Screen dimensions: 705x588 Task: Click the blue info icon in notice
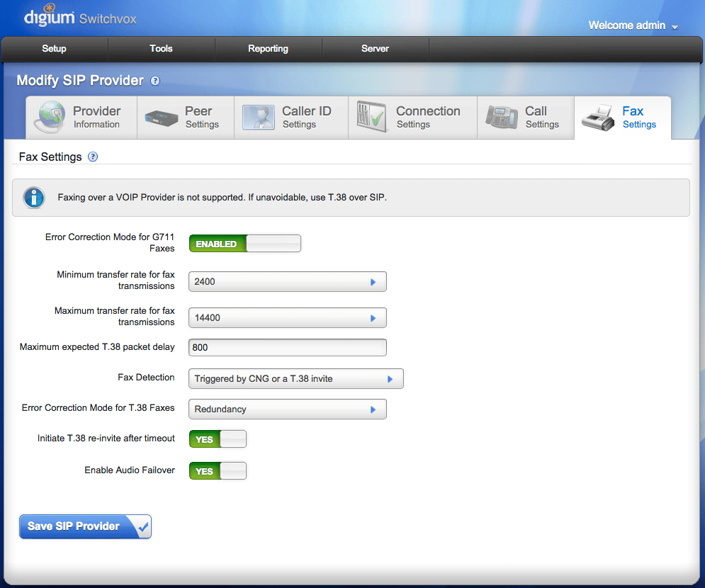pyautogui.click(x=34, y=198)
